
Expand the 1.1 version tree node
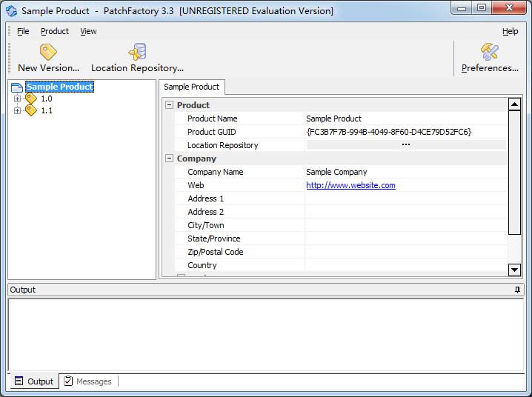[18, 110]
